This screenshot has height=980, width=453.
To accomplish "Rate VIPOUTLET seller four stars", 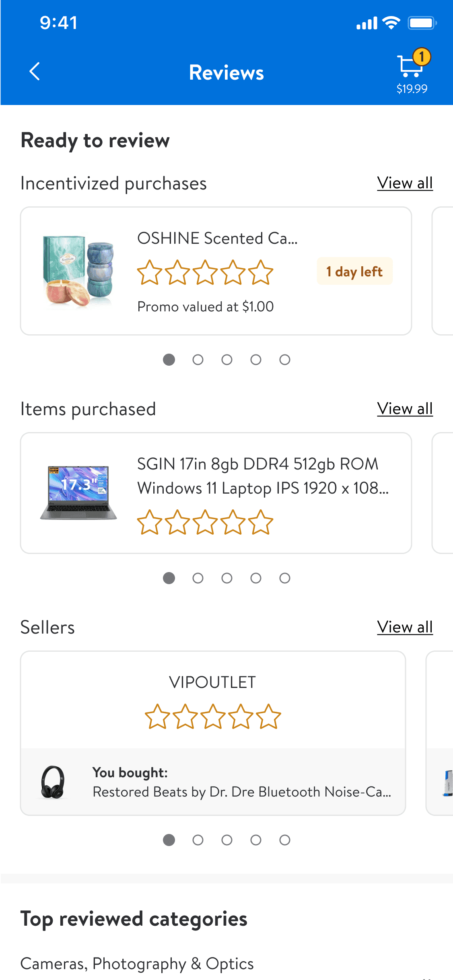I will click(241, 716).
